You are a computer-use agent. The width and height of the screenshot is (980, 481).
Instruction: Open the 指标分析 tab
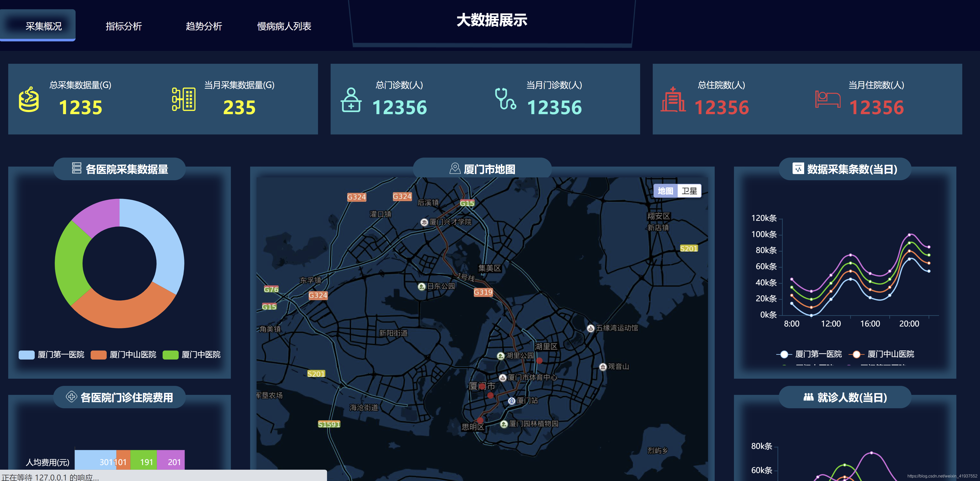[124, 26]
